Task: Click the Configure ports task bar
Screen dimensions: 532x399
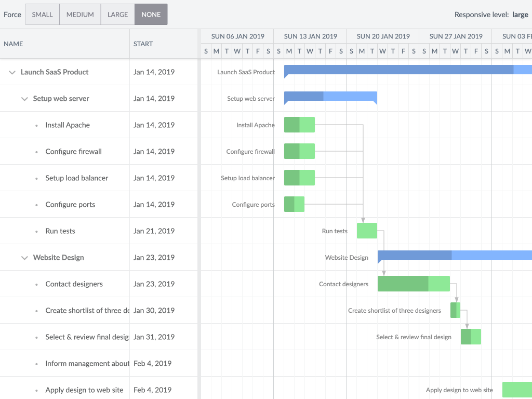Action: (x=294, y=204)
